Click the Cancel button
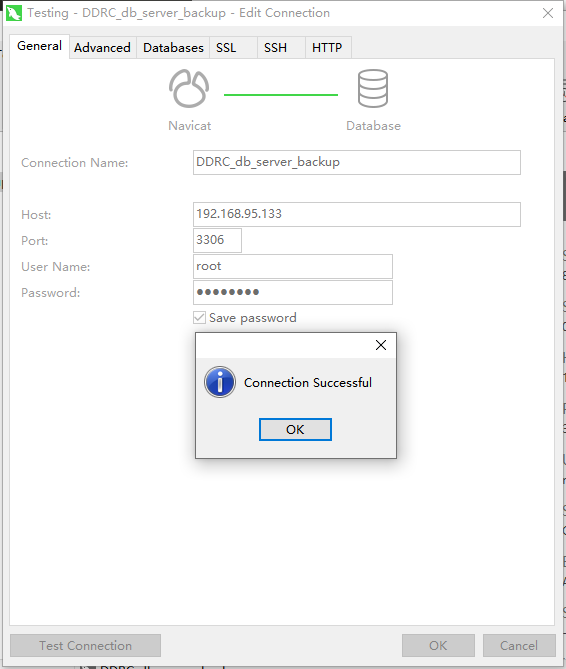 coord(519,646)
